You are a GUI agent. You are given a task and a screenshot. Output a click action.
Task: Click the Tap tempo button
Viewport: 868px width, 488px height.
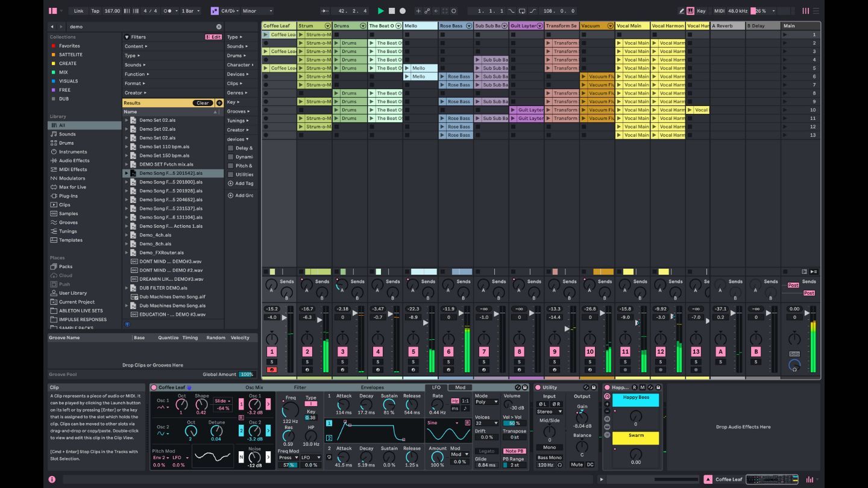[x=95, y=11]
